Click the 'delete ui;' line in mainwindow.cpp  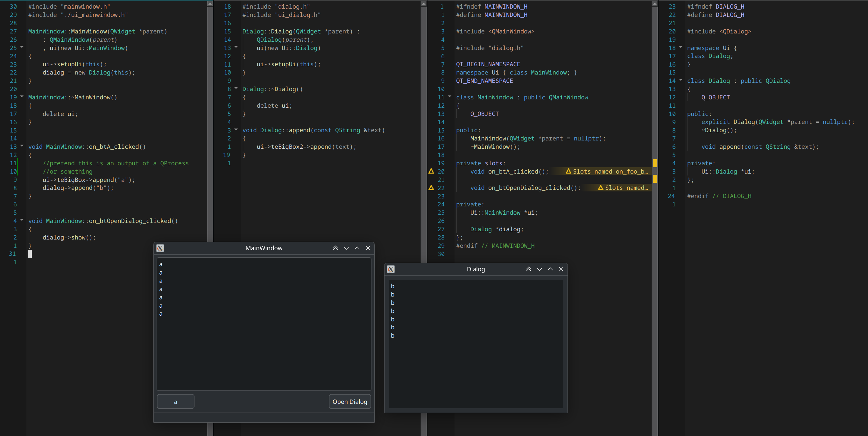pyautogui.click(x=60, y=114)
